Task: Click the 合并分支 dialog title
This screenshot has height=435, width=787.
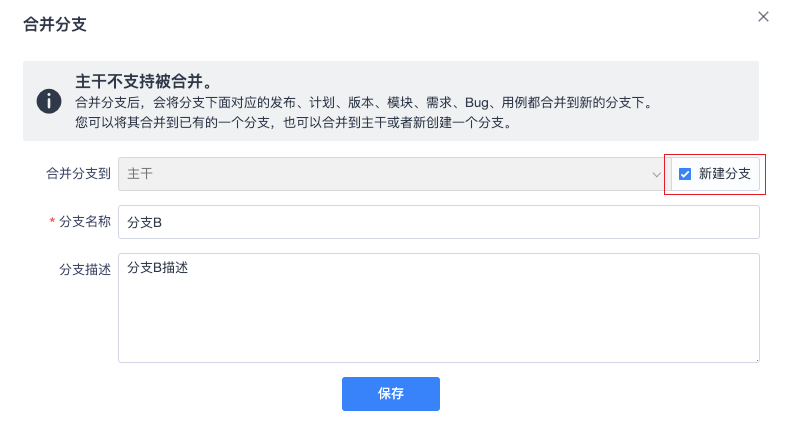Action: (55, 24)
